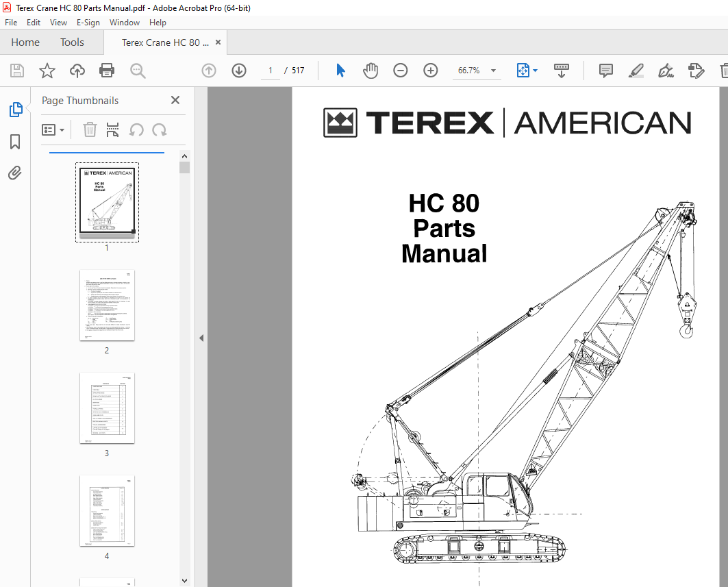The image size is (728, 587).
Task: Go to next page arrow
Action: (x=239, y=71)
